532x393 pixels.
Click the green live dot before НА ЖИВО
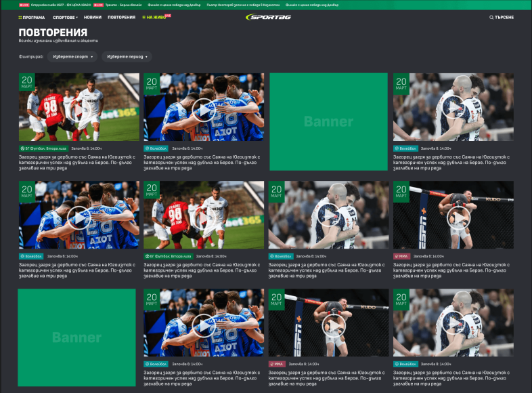143,18
